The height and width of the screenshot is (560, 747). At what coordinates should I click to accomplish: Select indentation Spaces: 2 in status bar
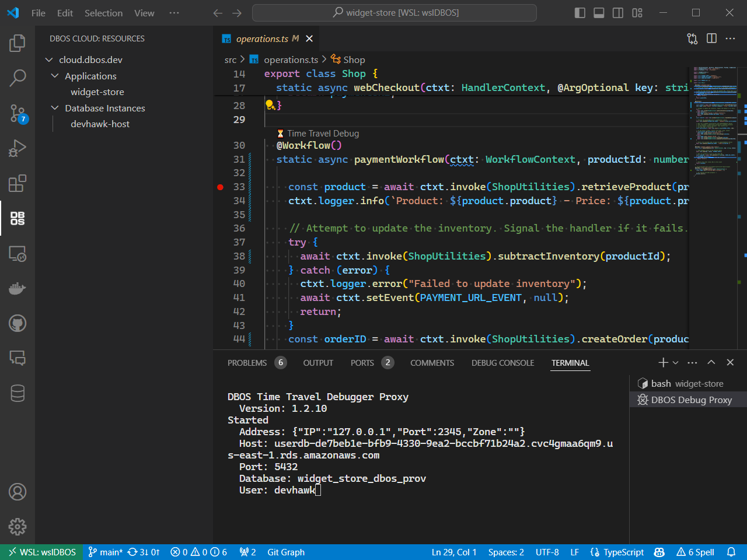506,552
